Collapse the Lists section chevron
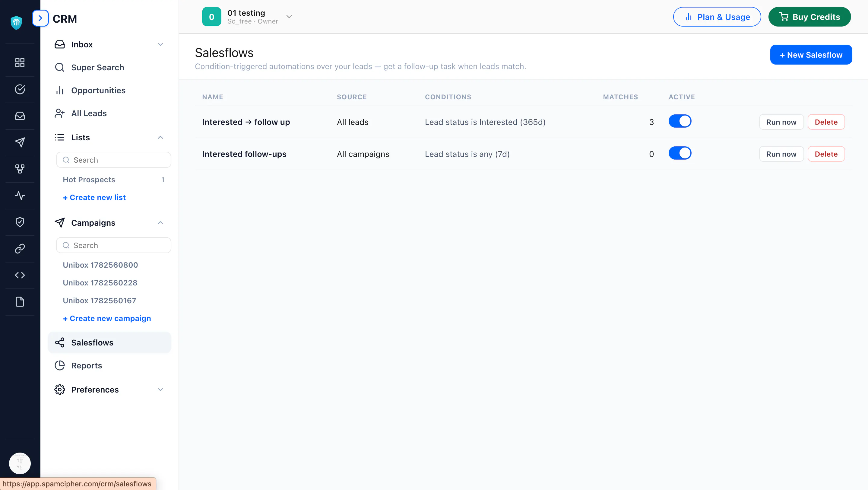Viewport: 868px width, 490px height. [160, 137]
